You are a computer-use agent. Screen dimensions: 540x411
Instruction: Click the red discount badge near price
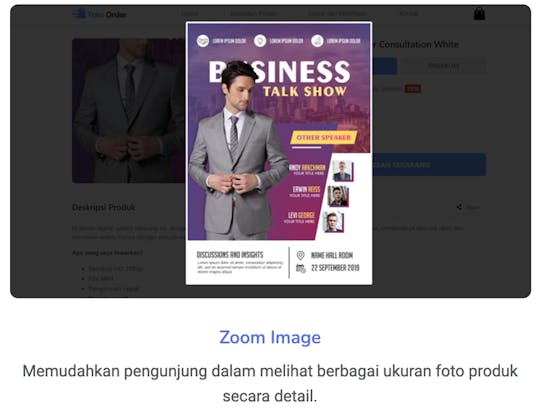[413, 89]
